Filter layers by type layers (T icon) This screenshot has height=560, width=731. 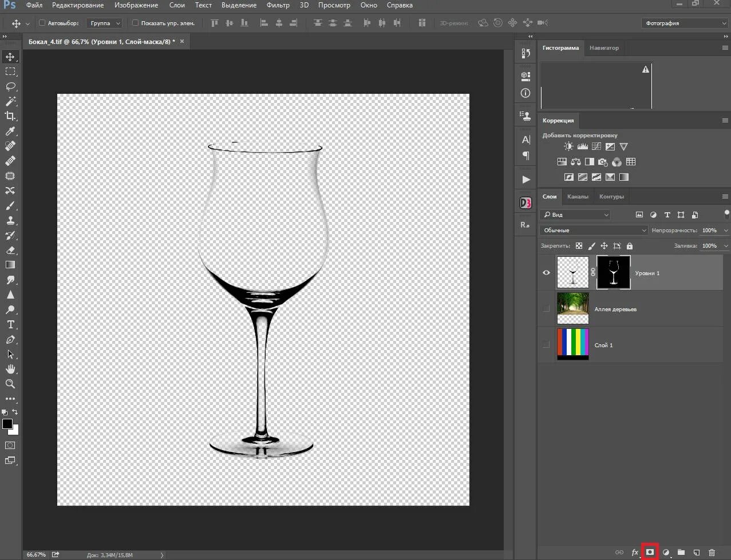[667, 215]
